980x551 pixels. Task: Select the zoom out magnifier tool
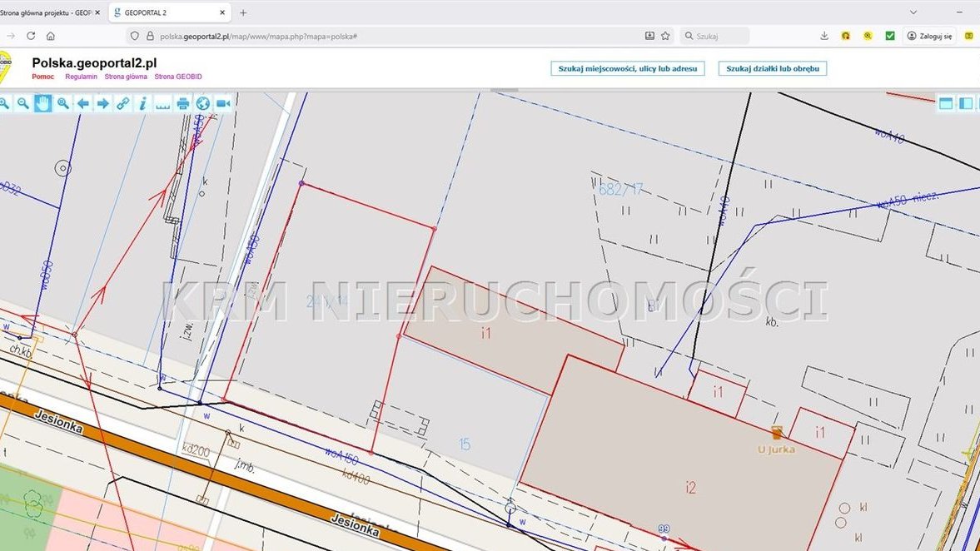pos(22,103)
